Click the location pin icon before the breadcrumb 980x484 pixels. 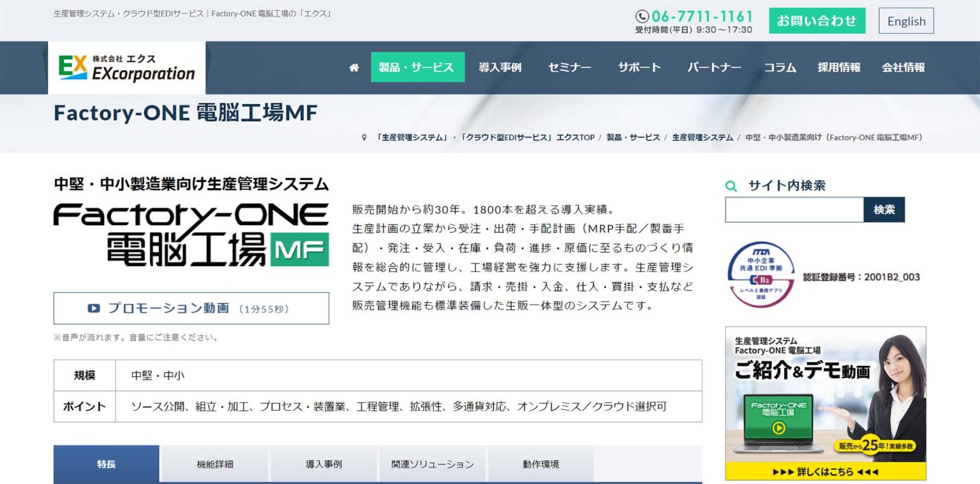[x=363, y=137]
